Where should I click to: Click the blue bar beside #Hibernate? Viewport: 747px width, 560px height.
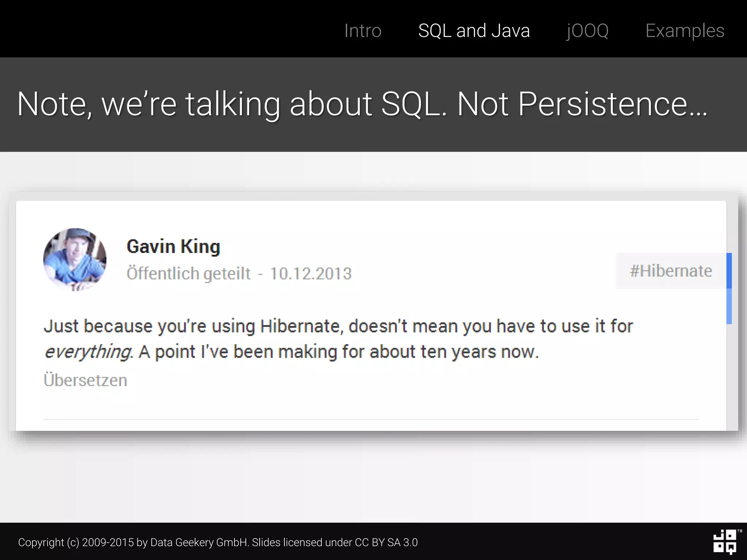729,288
